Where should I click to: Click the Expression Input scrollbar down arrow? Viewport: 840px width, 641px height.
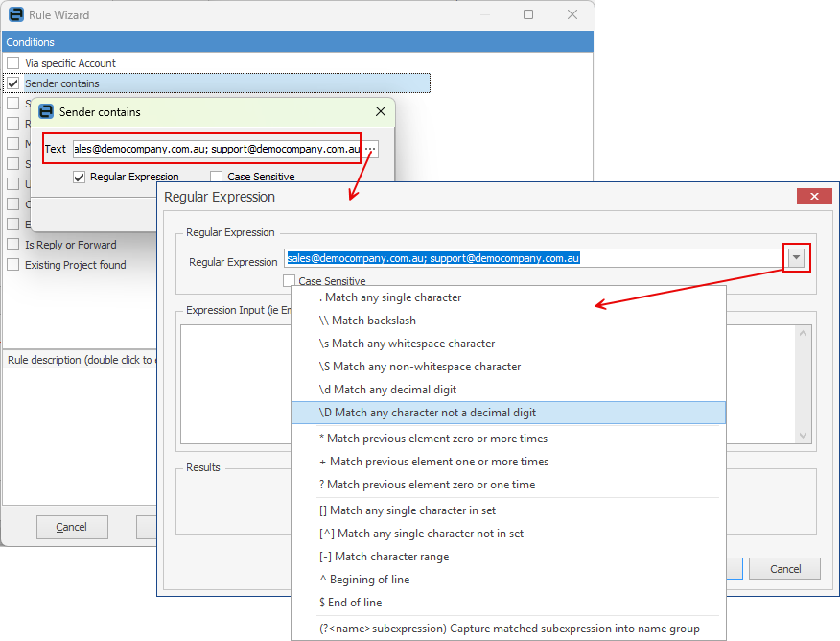point(803,436)
